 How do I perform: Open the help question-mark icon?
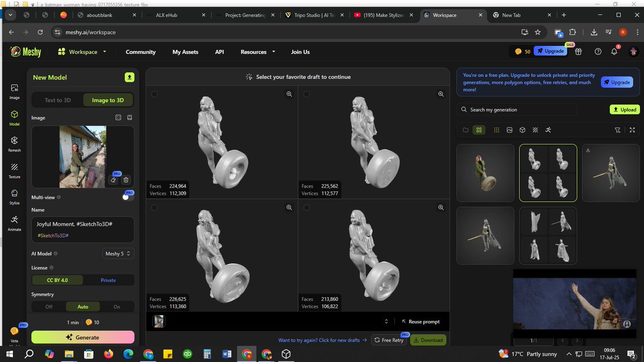coord(598,51)
